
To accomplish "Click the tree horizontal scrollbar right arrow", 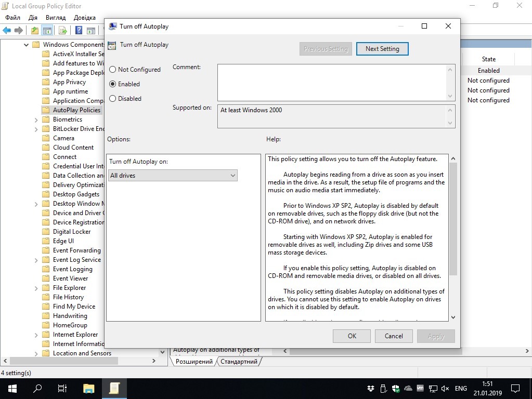I will 154,361.
